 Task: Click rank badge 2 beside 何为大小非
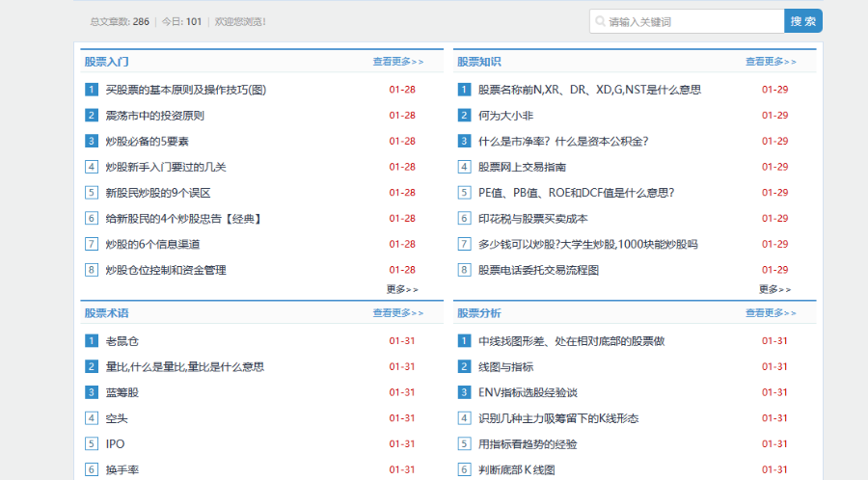(464, 116)
